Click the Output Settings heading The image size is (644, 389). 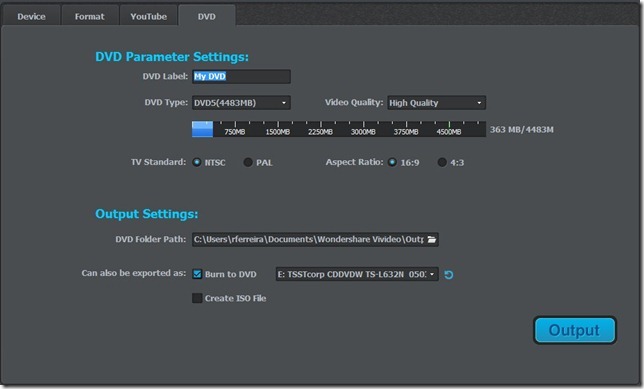(x=147, y=214)
